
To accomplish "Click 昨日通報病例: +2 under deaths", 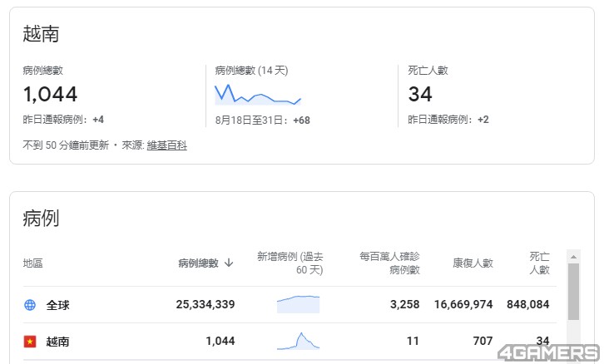I will click(x=448, y=120).
